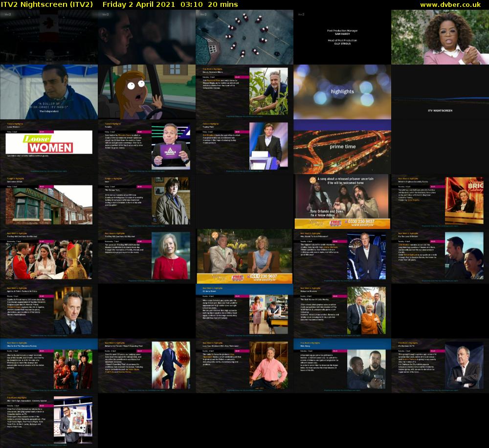Click the Free Delivery badge on the Zestify banner
Screen dimensions: 489x448
[x=336, y=223]
